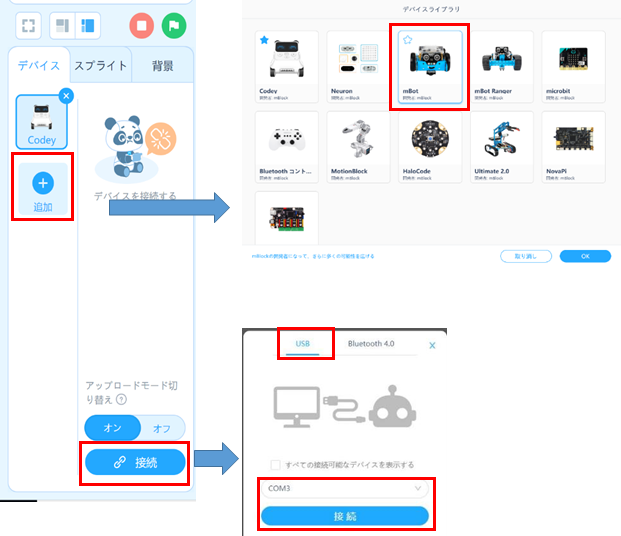Click OK in the device library
Viewport: 621px width, 536px height.
[585, 256]
